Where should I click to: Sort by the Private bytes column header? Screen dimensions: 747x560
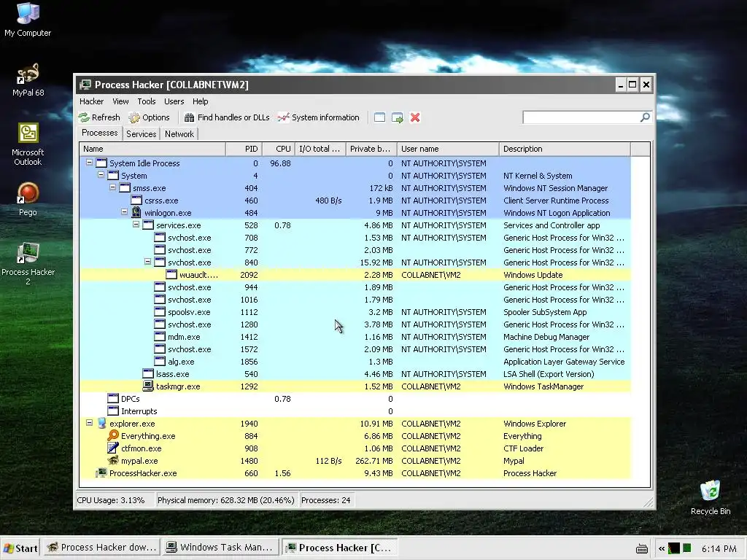tap(371, 149)
